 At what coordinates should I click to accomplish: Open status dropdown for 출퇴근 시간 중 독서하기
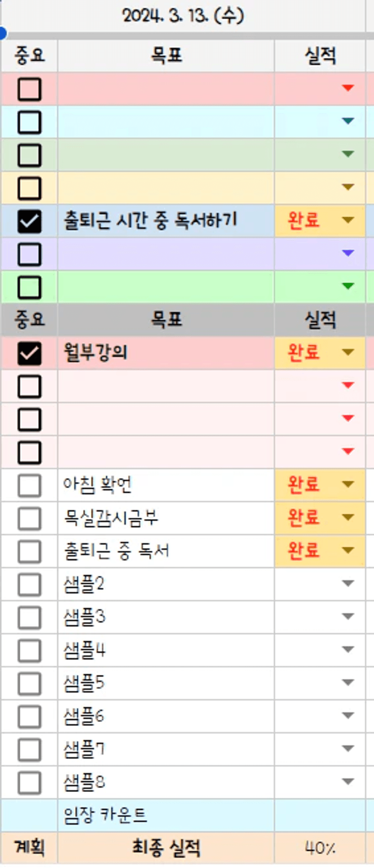348,220
